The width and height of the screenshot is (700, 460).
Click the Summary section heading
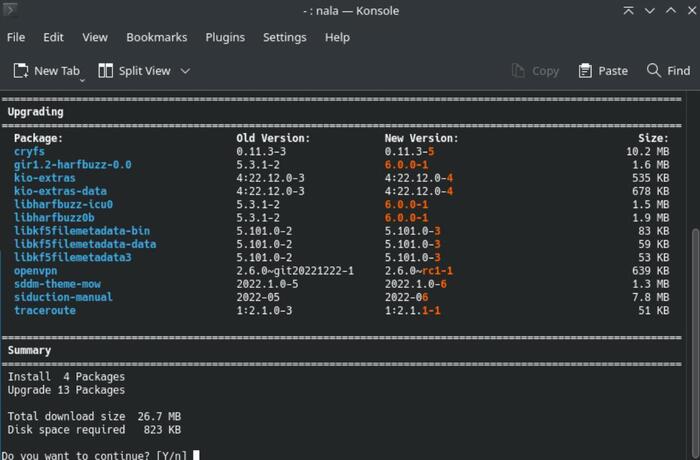pyautogui.click(x=29, y=350)
